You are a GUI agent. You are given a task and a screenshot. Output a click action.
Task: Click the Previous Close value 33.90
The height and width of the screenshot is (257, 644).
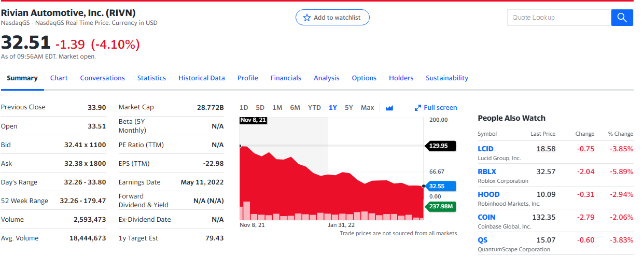coord(97,107)
